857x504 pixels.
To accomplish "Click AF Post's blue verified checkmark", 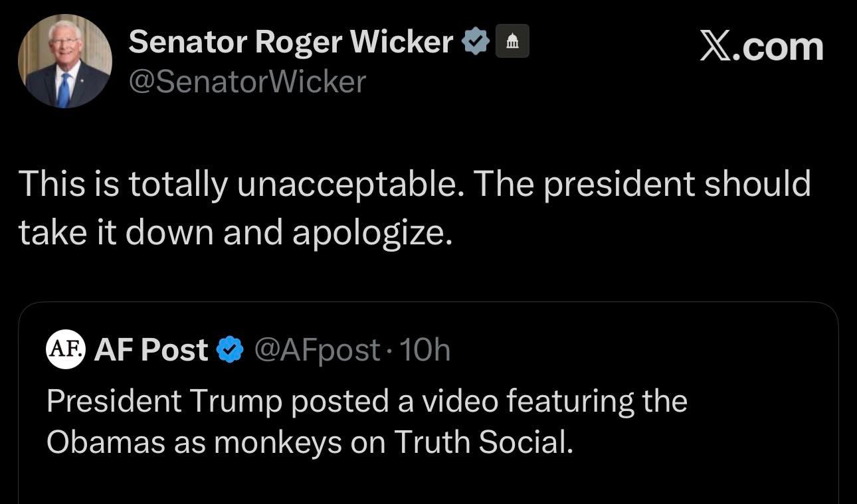I will [x=231, y=350].
